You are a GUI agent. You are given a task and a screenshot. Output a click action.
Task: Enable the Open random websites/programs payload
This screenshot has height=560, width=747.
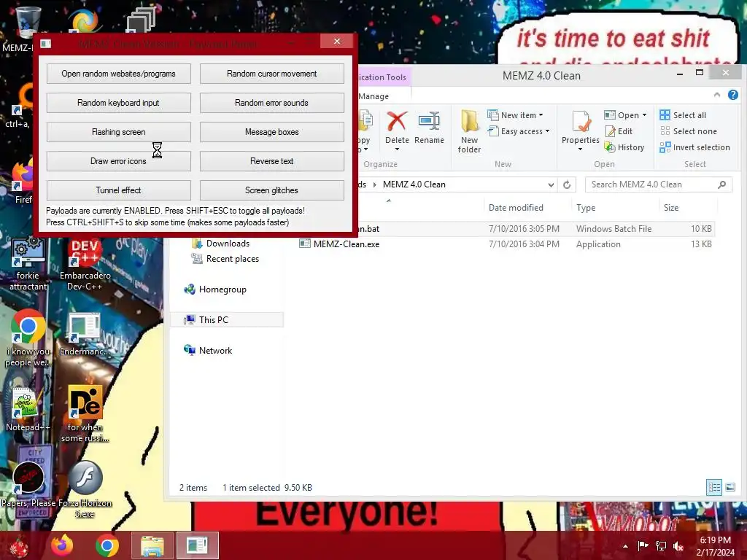click(119, 74)
